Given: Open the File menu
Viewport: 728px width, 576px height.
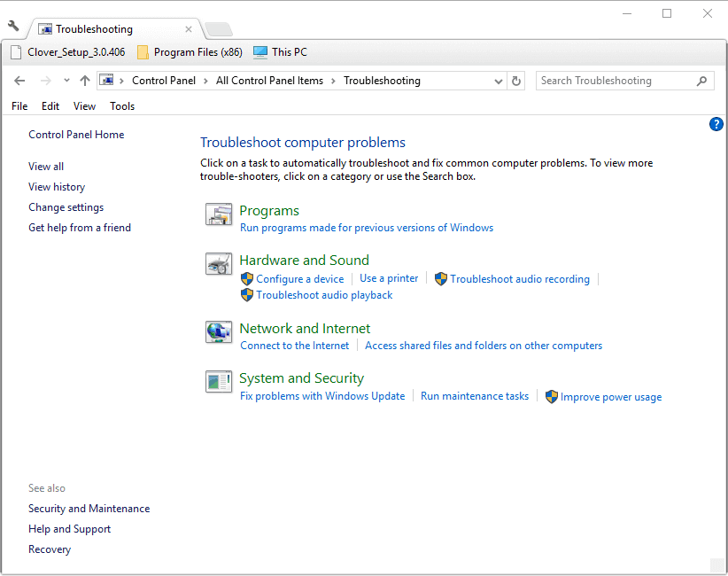Looking at the screenshot, I should click(x=19, y=106).
